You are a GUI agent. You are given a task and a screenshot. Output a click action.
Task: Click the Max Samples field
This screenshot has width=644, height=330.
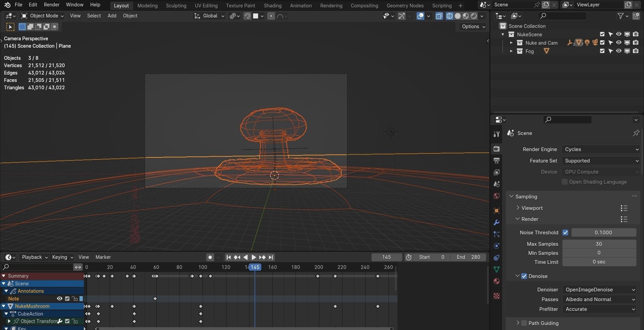coord(599,244)
